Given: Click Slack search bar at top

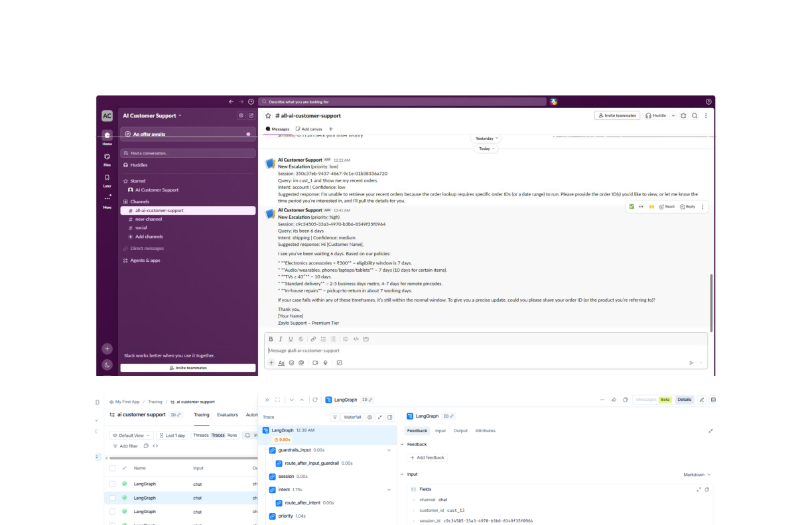Looking at the screenshot, I should coord(403,102).
